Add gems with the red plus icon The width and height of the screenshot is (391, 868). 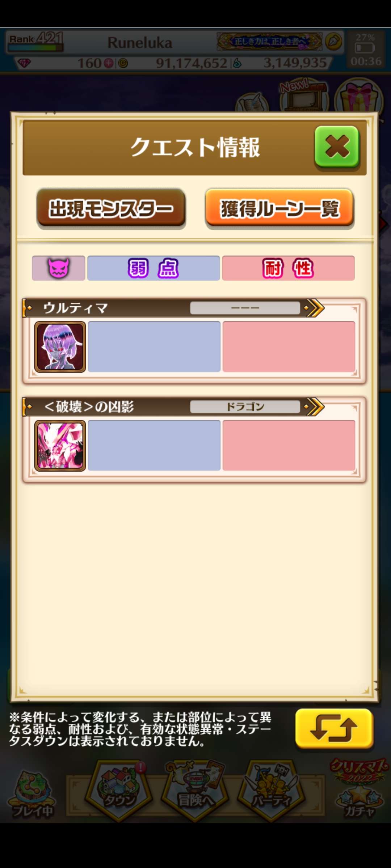pyautogui.click(x=109, y=63)
